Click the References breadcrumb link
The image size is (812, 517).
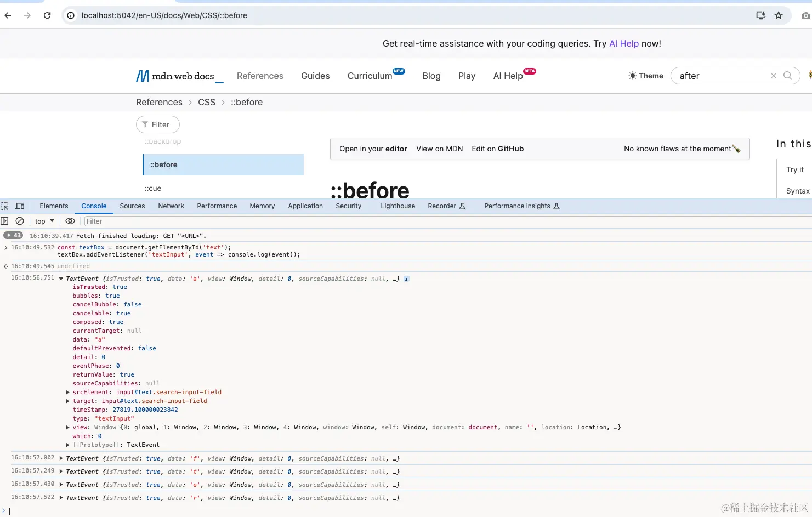point(159,103)
